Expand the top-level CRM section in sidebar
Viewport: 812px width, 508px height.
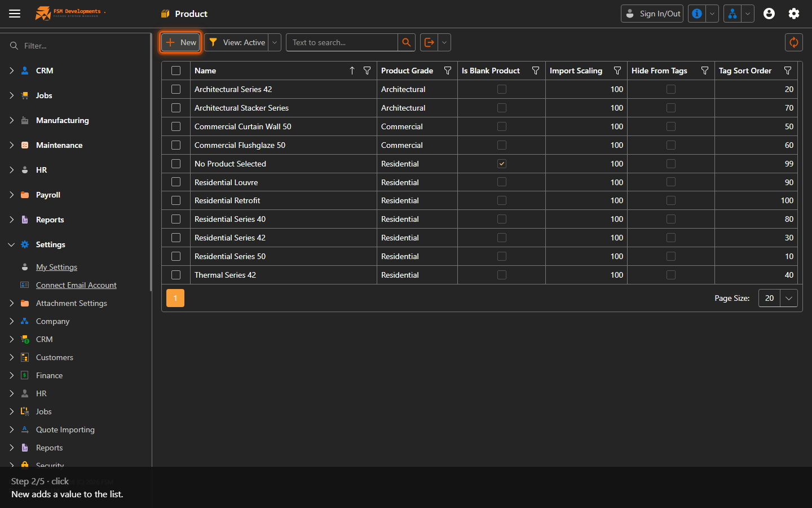[x=11, y=71]
